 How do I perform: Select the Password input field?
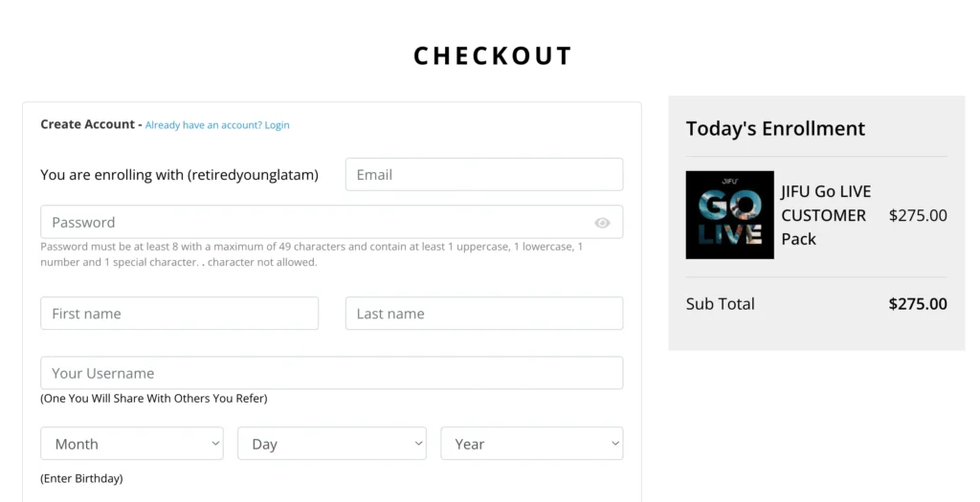pos(332,222)
